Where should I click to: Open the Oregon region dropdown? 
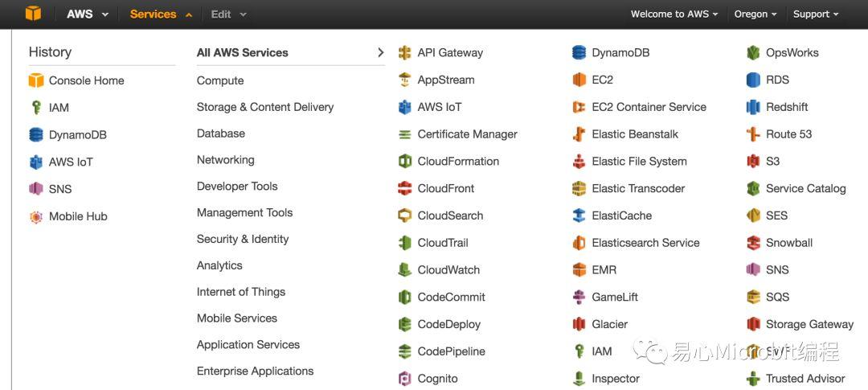point(755,14)
